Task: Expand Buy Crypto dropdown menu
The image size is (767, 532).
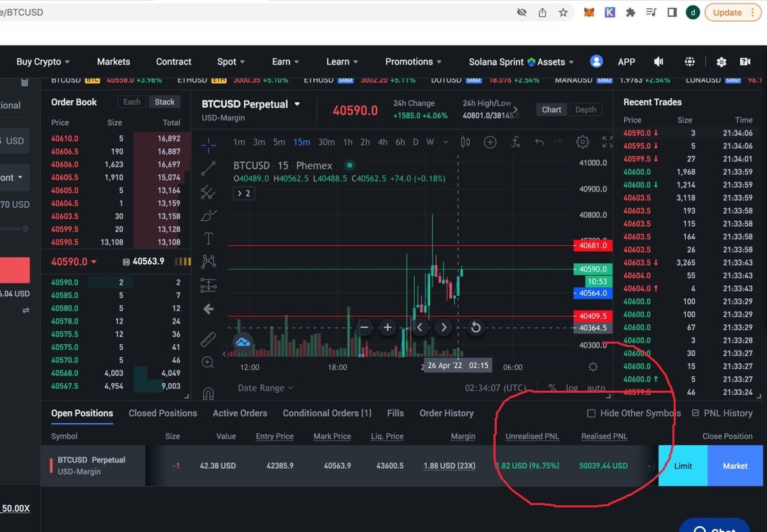Action: click(43, 62)
